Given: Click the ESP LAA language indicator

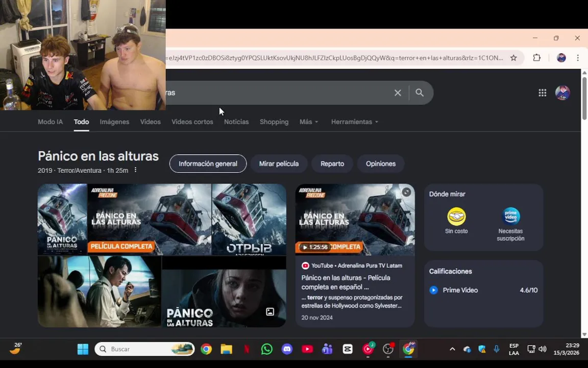Looking at the screenshot, I should click(x=514, y=349).
